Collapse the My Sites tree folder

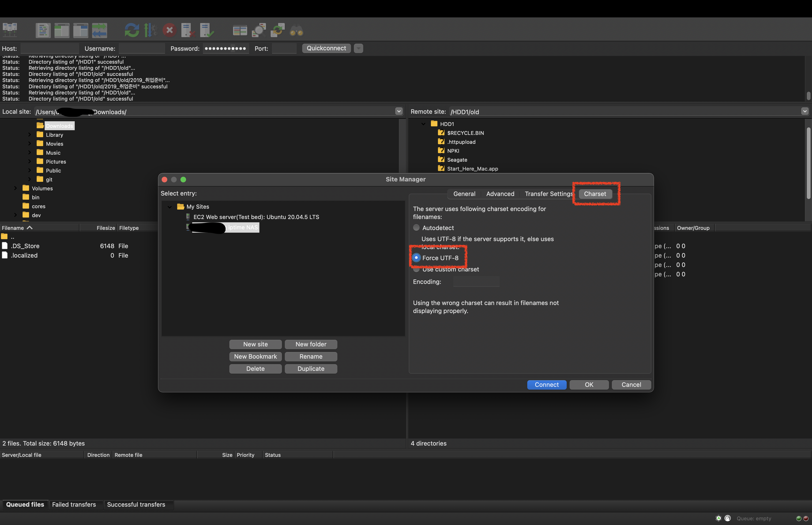pos(169,207)
